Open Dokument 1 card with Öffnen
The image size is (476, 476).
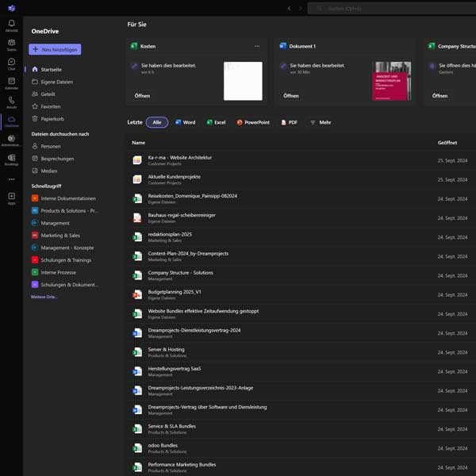[291, 96]
